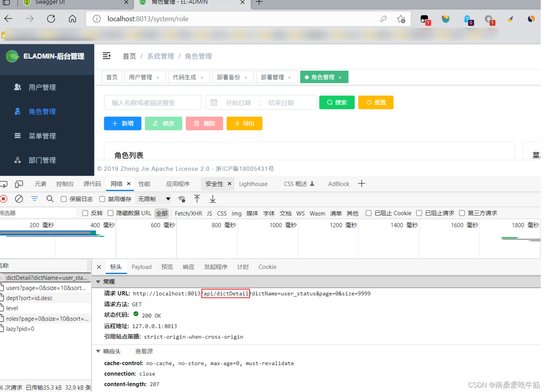The image size is (546, 392).
Task: Click the browser address bar URL
Action: coord(148,19)
